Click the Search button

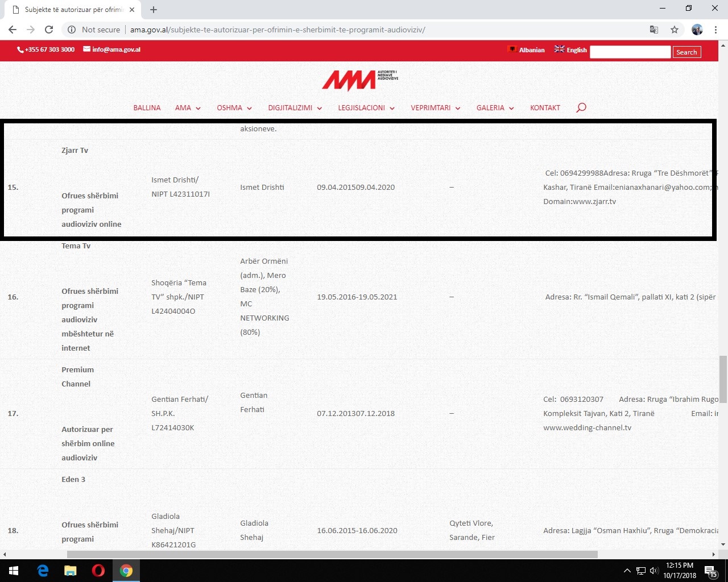point(686,52)
